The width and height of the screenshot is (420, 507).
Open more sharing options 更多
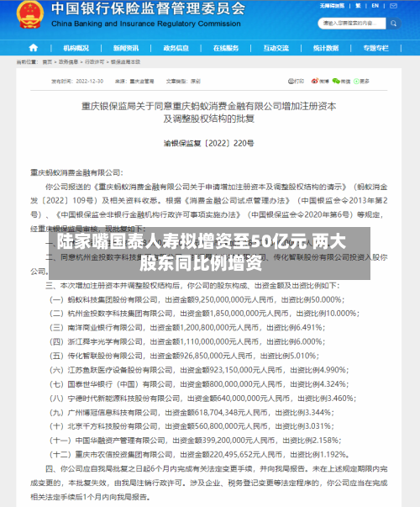click(x=361, y=82)
